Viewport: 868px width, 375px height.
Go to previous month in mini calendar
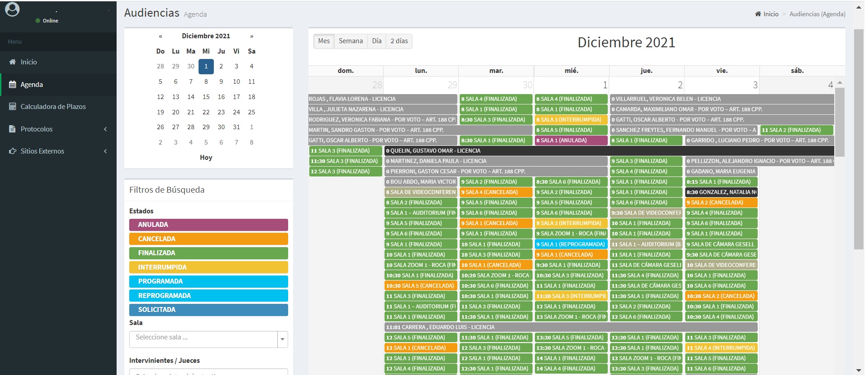[x=160, y=36]
